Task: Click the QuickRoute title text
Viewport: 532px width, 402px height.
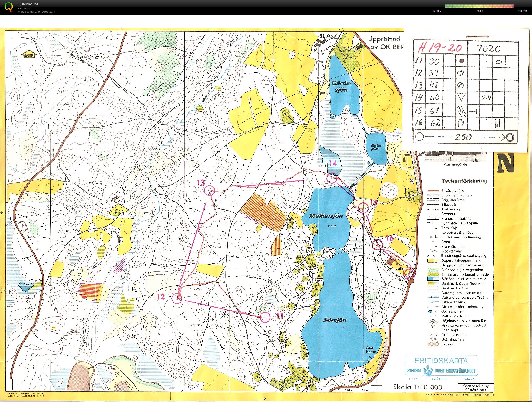Action: pyautogui.click(x=28, y=4)
